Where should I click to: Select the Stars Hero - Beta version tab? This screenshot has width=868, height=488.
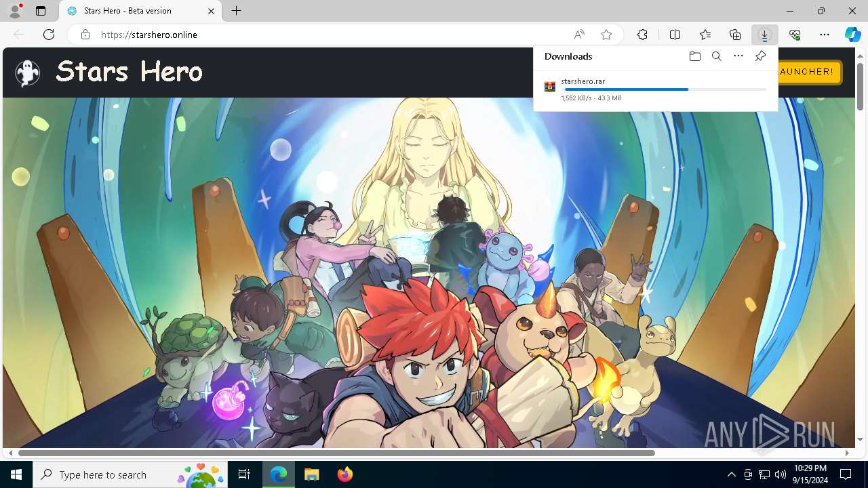tap(141, 11)
